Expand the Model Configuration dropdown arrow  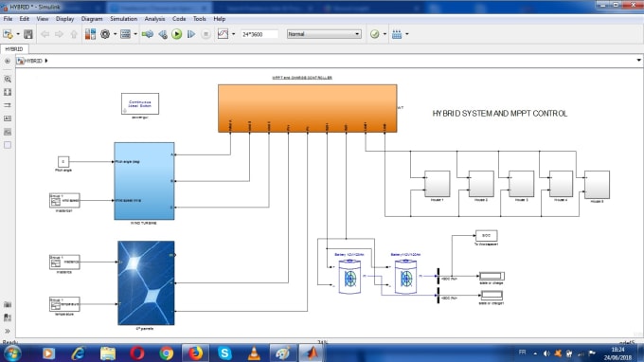pyautogui.click(x=115, y=34)
